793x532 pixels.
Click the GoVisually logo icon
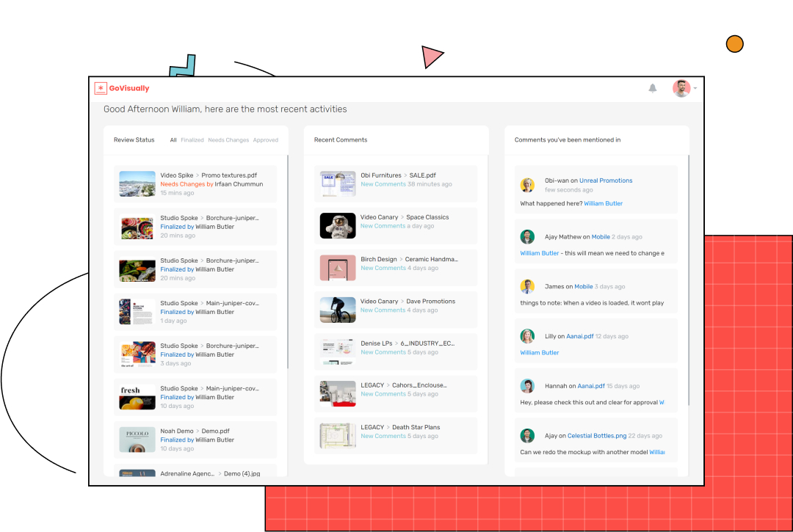click(101, 88)
